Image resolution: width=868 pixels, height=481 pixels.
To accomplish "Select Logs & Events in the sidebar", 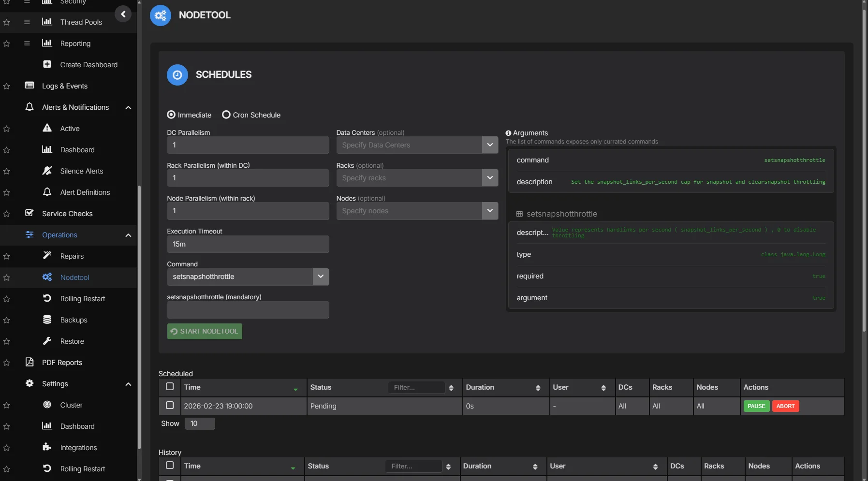I will 65,86.
